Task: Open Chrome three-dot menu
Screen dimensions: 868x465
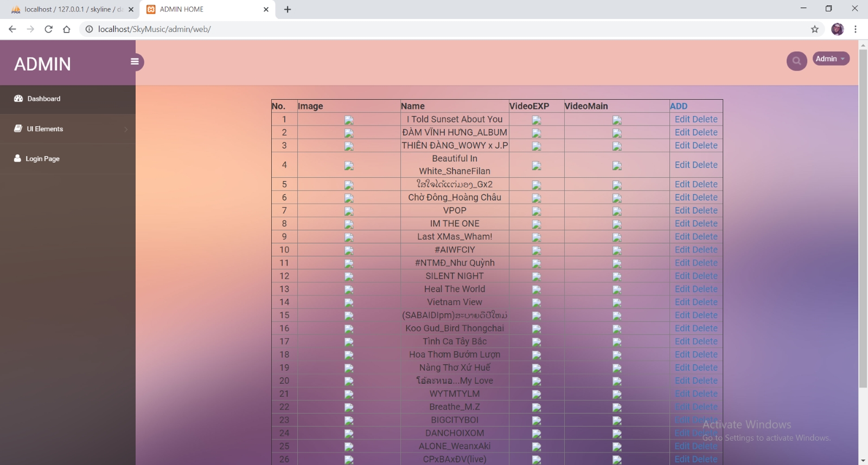Action: click(856, 29)
